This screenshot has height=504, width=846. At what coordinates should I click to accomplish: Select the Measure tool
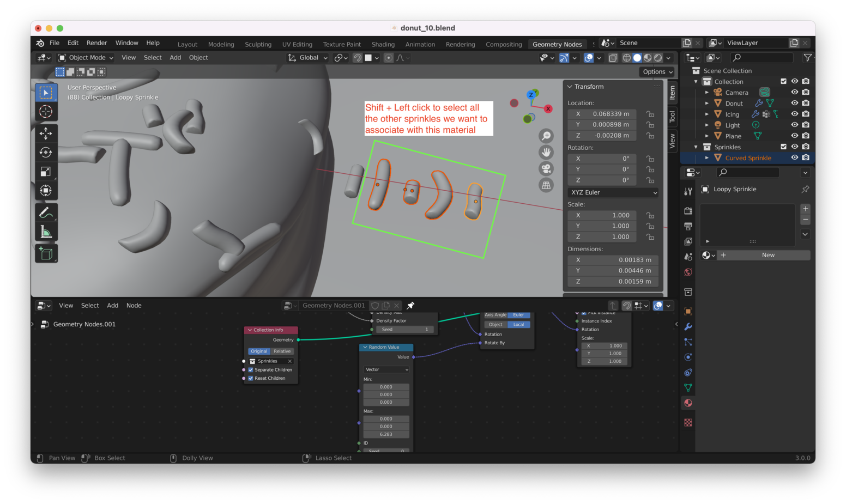pyautogui.click(x=46, y=233)
